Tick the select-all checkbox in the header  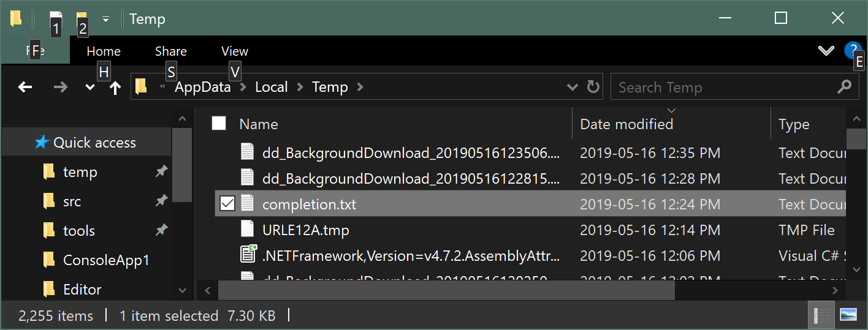[x=219, y=124]
